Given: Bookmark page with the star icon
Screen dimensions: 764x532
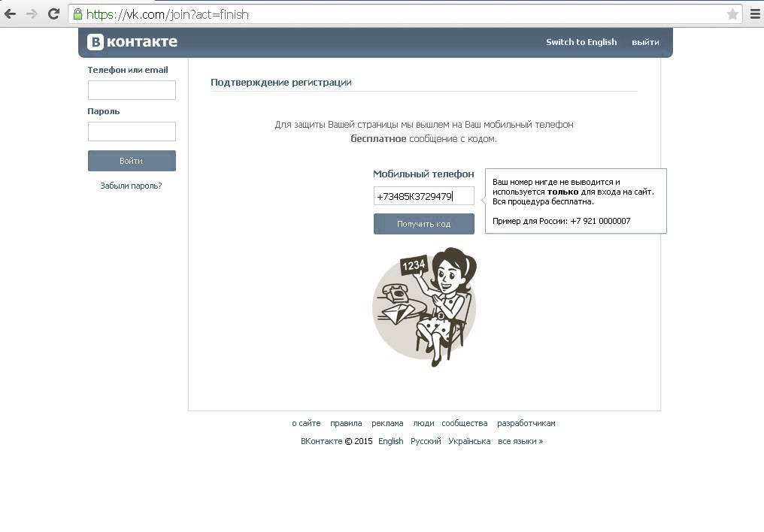Looking at the screenshot, I should click(732, 14).
